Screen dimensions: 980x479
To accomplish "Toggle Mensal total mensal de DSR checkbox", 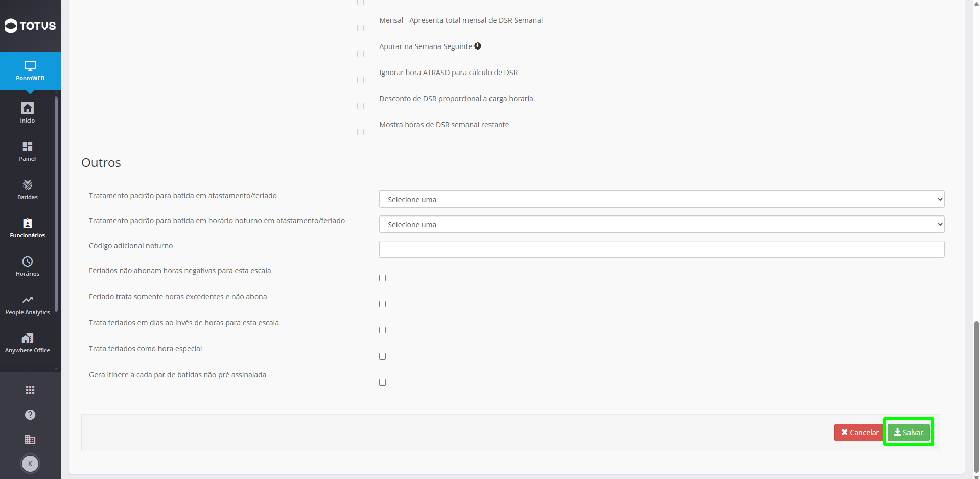I will tap(360, 28).
